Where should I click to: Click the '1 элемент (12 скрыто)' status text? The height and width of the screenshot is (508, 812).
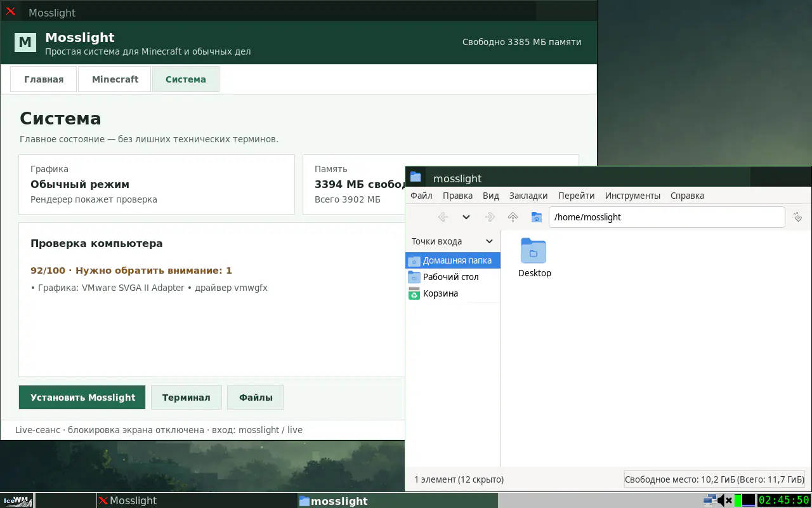tap(459, 479)
